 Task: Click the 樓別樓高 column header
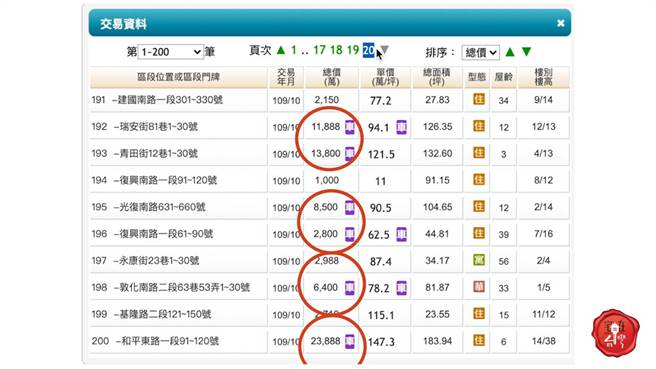543,77
